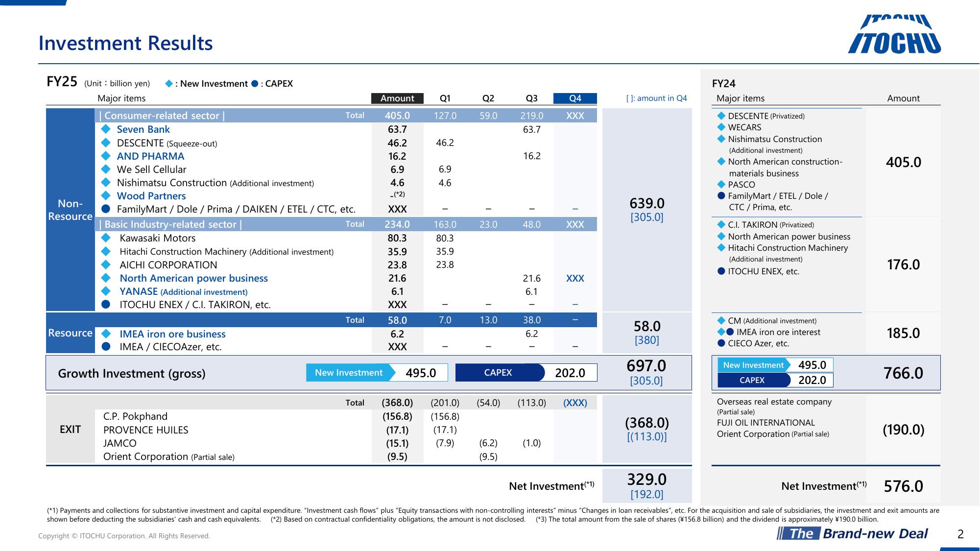980x551 pixels.
Task: Click the diamond bullet next to AICHI CORPORATION
Action: click(x=106, y=265)
